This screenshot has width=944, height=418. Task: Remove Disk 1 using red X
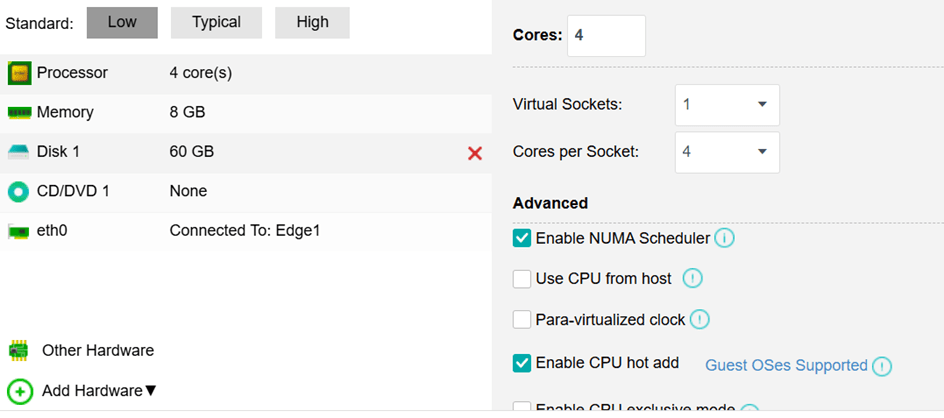click(x=475, y=153)
